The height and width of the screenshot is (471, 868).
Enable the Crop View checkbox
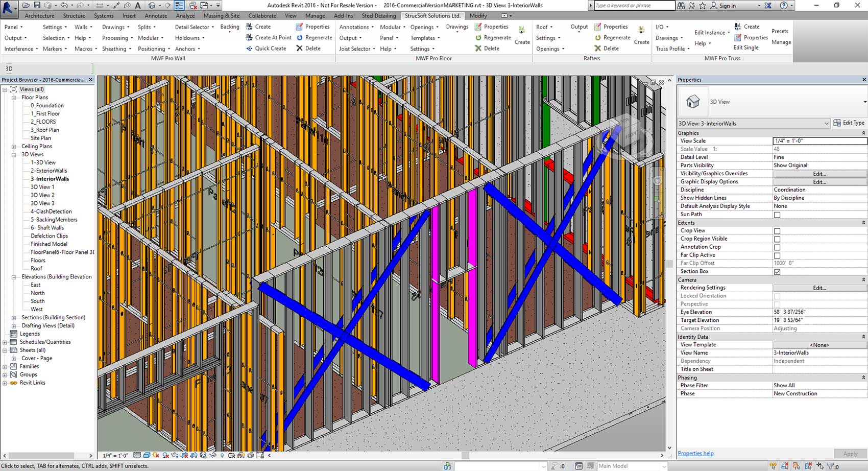tap(777, 231)
